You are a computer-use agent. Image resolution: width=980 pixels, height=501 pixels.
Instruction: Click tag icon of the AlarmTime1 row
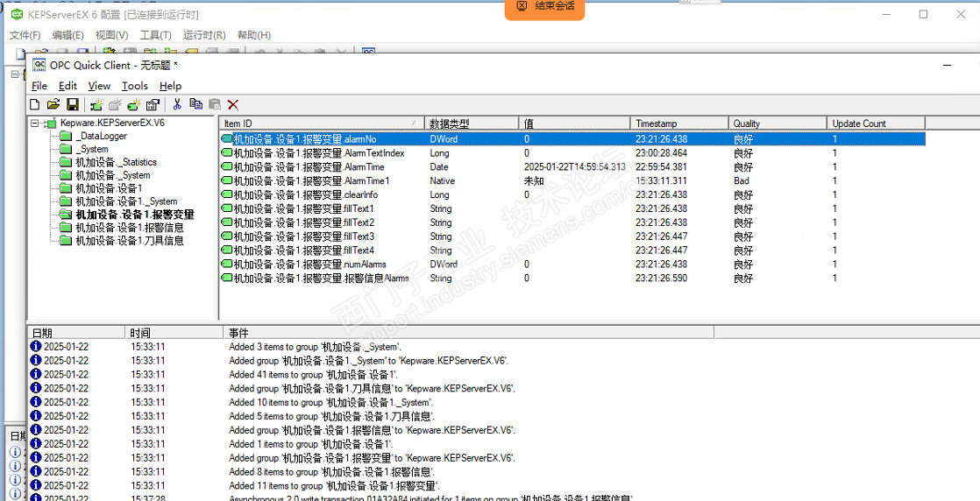227,180
